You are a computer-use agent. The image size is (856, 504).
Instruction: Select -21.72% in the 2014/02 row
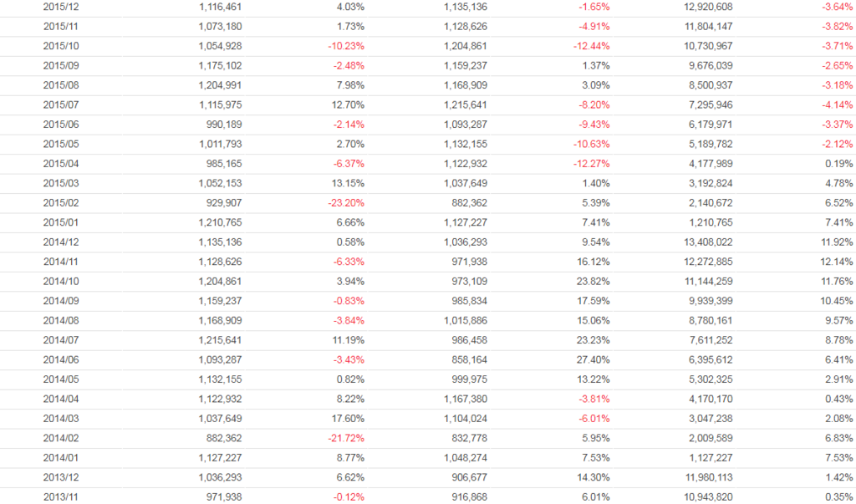coord(346,437)
